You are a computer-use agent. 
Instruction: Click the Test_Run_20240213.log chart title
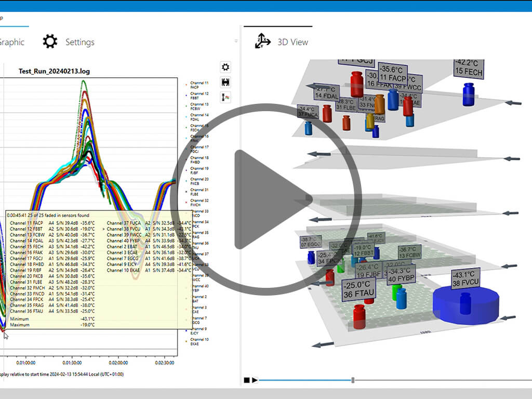pyautogui.click(x=54, y=71)
